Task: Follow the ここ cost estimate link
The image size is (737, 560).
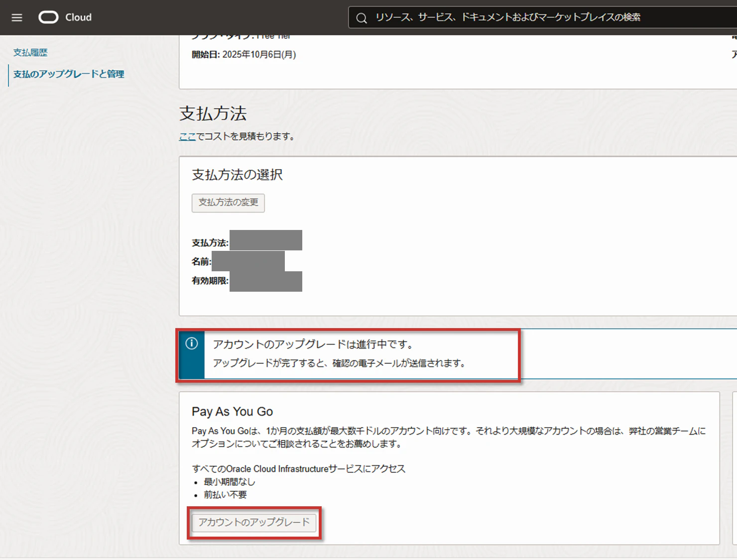Action: pos(187,136)
